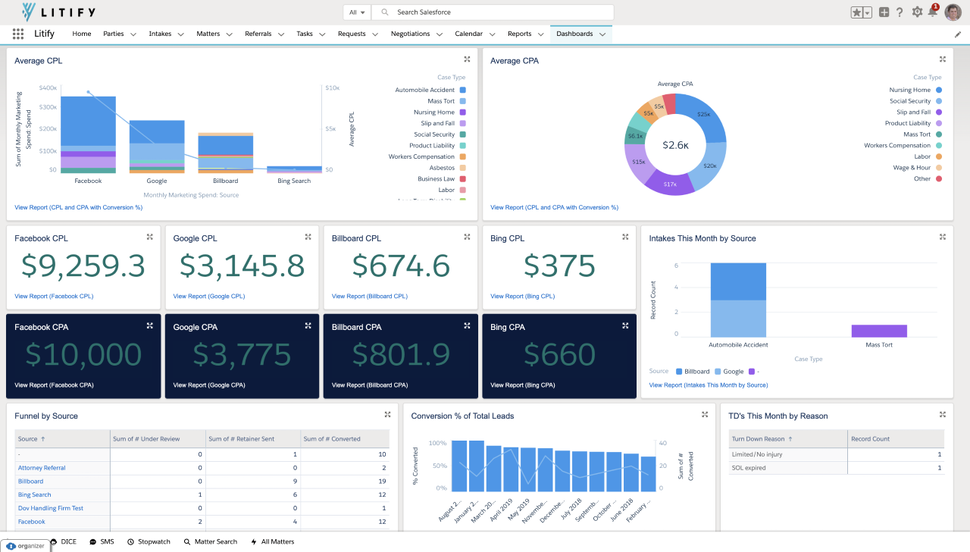The height and width of the screenshot is (552, 970).
Task: Open the Matters tab
Action: [208, 34]
